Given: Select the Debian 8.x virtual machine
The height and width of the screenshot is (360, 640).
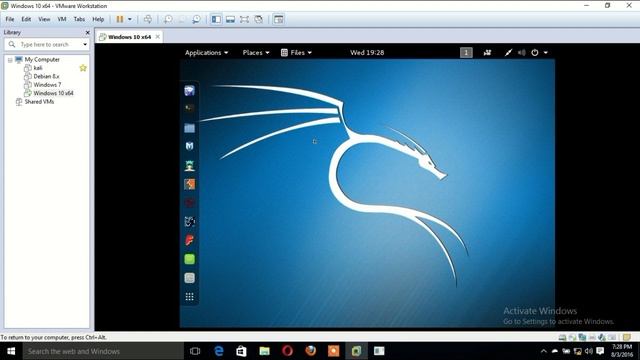Looking at the screenshot, I should pos(46,76).
